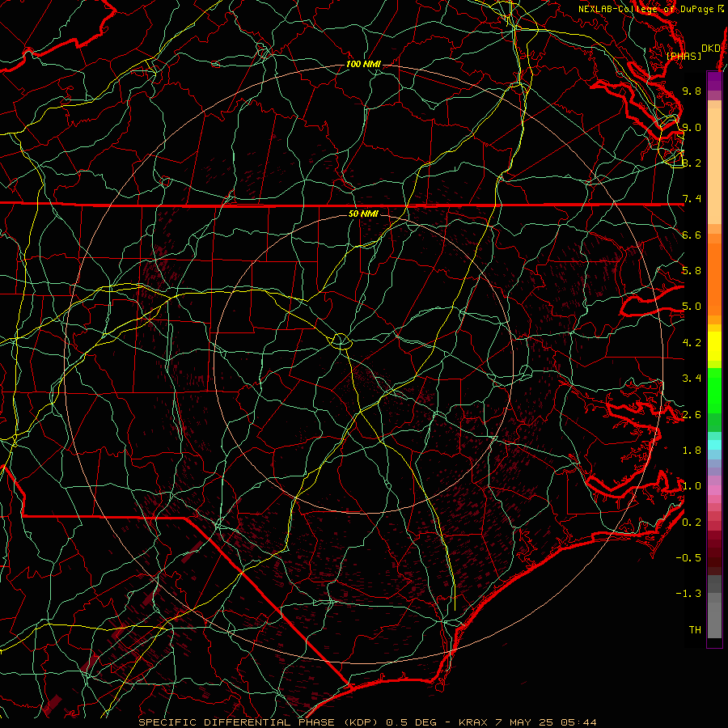Click the 4.2 value on the scale
The image size is (728, 728).
[692, 343]
